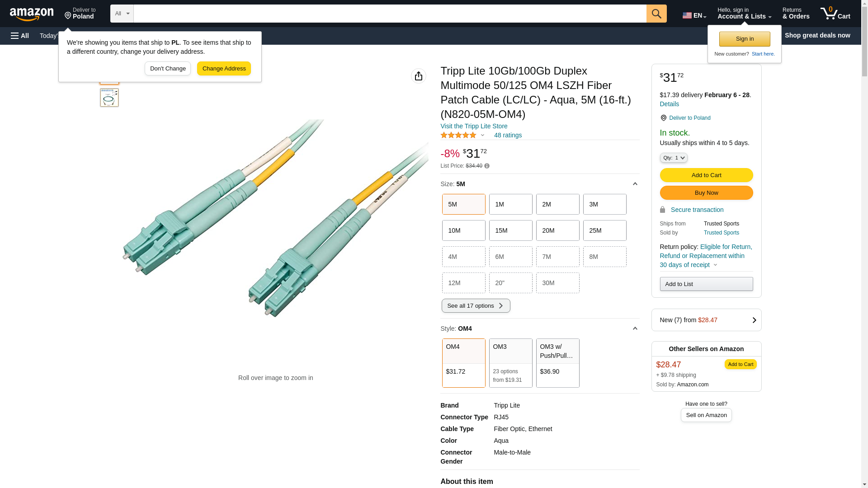Click the Amazon logo
Viewport: 868px width, 488px height.
32,14
